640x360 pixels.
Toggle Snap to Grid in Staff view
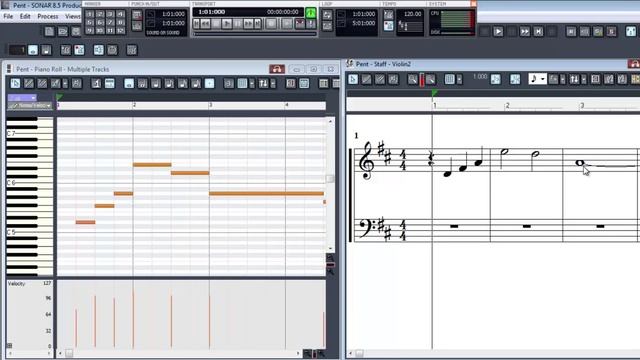449,79
